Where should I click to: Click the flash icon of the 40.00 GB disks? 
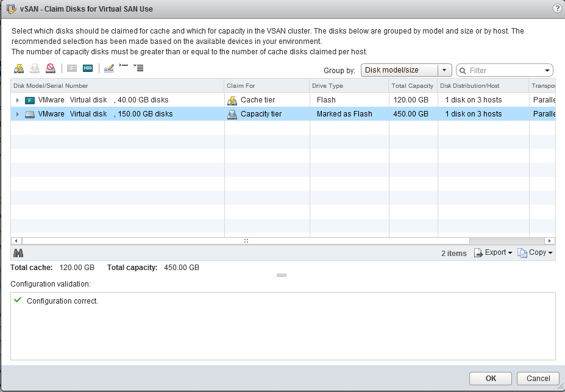pos(30,100)
